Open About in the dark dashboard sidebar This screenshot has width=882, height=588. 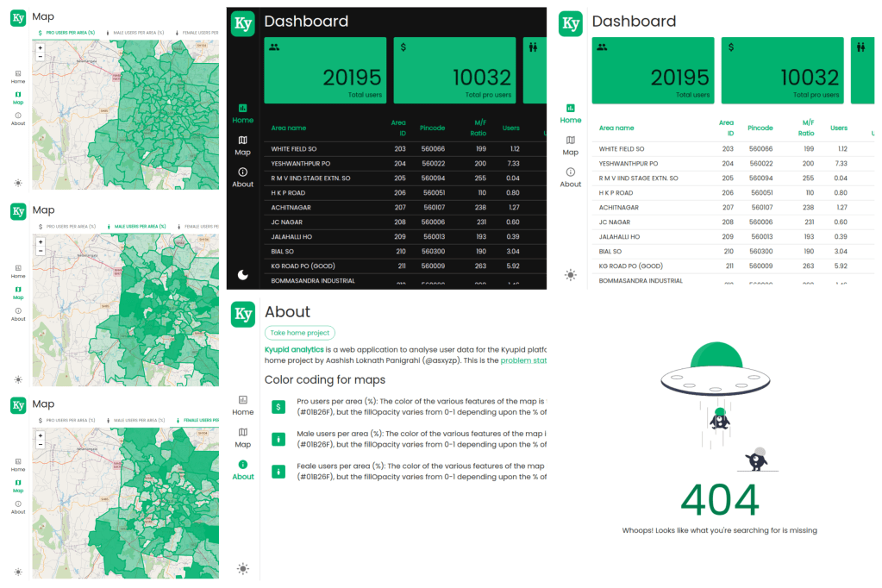[x=243, y=177]
